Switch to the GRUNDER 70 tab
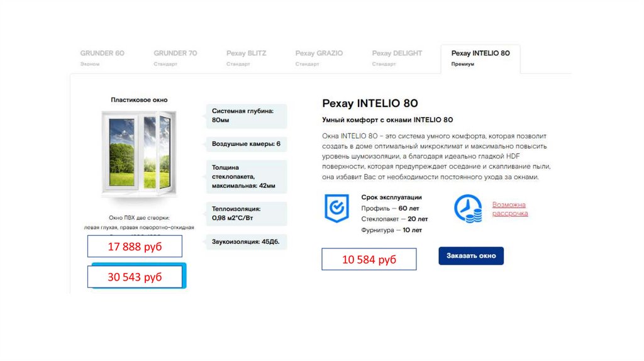Screen dimensions: 644x361 pos(175,58)
